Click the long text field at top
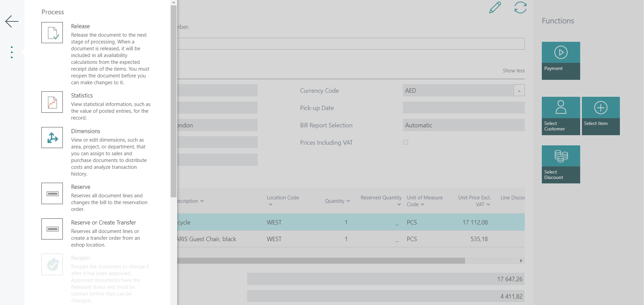The width and height of the screenshot is (644, 305). coord(351,43)
